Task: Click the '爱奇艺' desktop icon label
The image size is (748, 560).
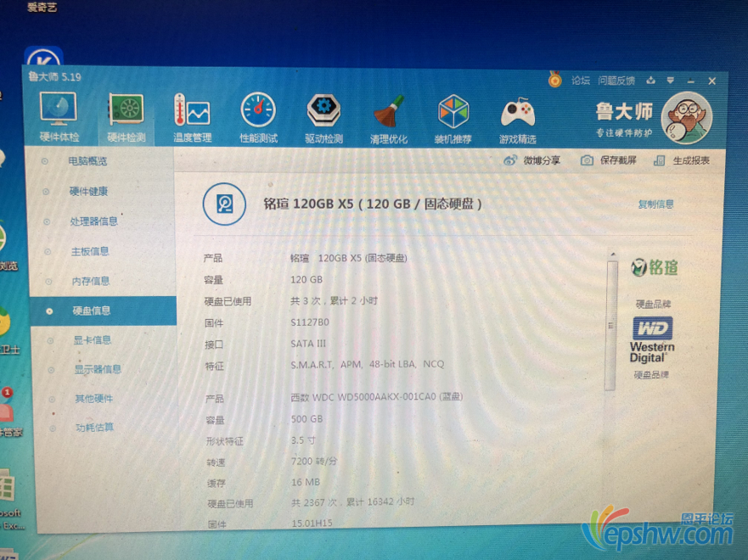Action: tap(42, 7)
